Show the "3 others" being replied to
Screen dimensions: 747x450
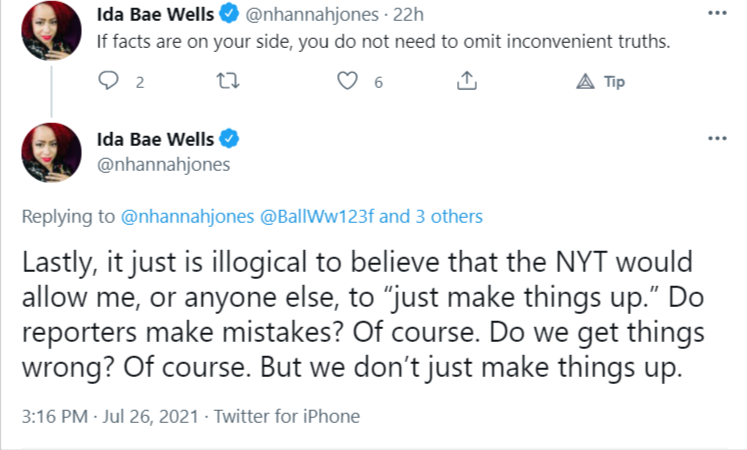coord(447,216)
